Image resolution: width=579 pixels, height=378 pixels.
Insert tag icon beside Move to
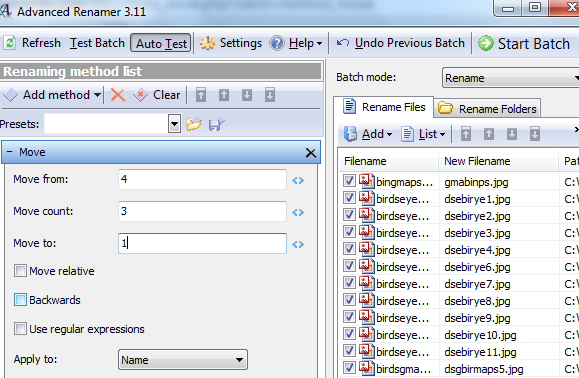pos(298,244)
